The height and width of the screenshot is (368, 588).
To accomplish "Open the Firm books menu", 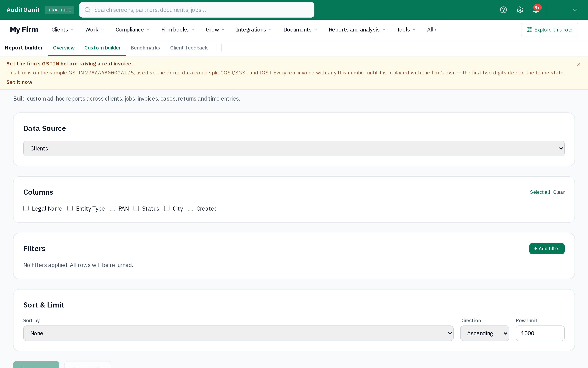I will 178,30.
